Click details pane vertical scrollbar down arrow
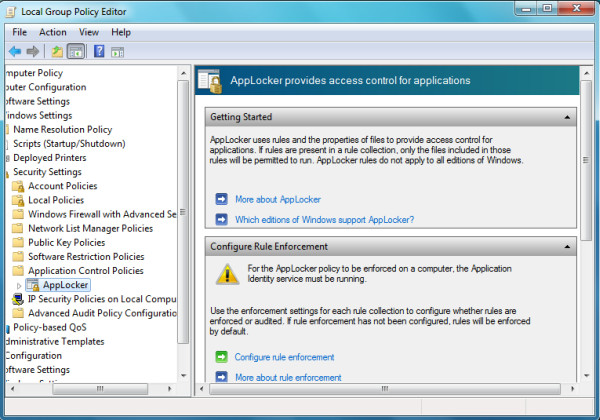This screenshot has height=420, width=600. point(587,376)
